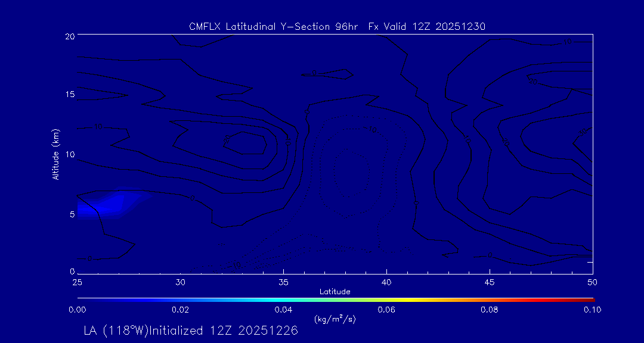Screen dimensions: 644x343
Task: Click the 0.10 color bar label
Action: coord(592,309)
